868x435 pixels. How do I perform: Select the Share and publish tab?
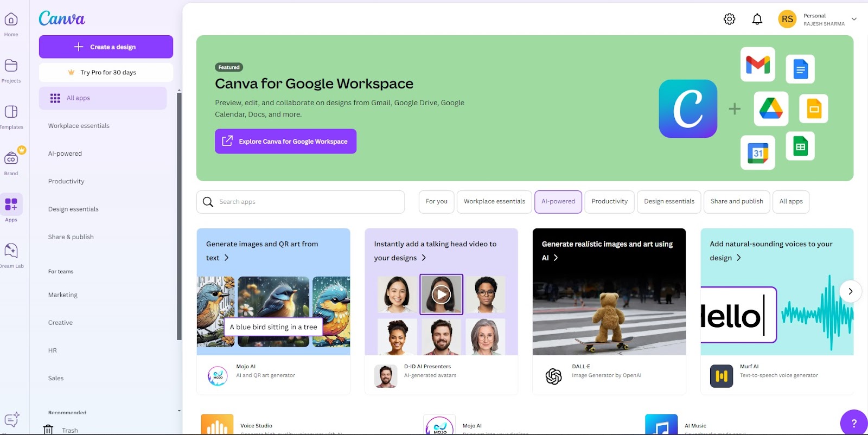737,202
